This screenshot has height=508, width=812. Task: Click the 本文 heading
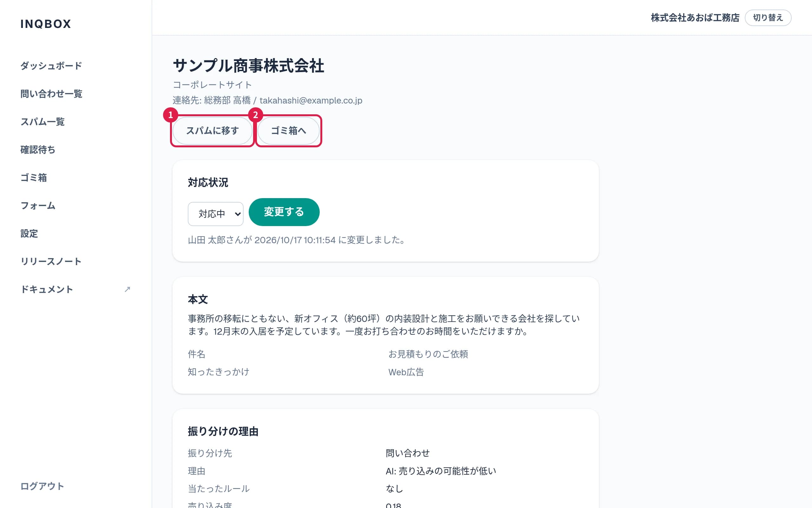pyautogui.click(x=198, y=299)
